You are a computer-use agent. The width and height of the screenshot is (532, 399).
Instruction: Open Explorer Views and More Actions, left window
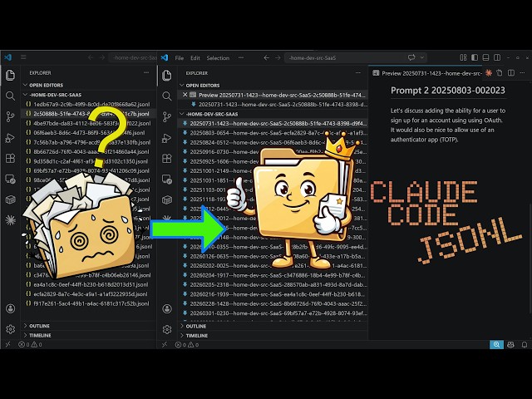click(x=146, y=72)
